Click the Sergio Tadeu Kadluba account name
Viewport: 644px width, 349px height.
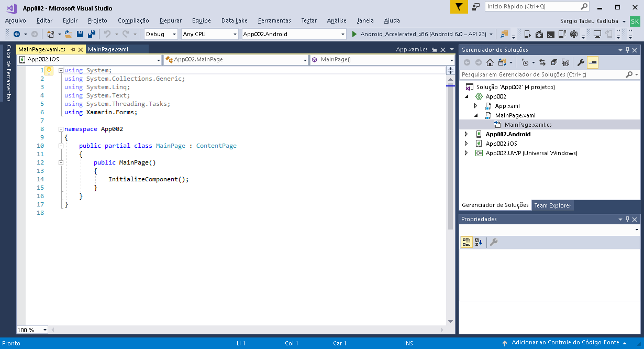click(x=589, y=21)
